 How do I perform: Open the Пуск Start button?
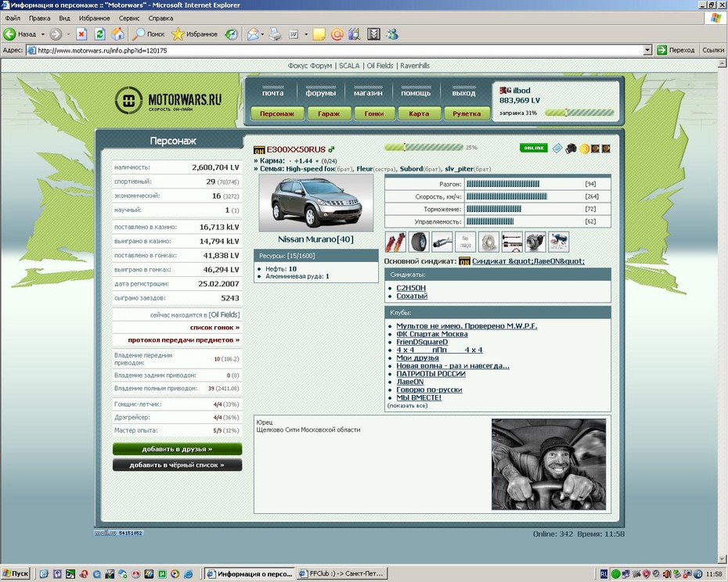point(16,573)
